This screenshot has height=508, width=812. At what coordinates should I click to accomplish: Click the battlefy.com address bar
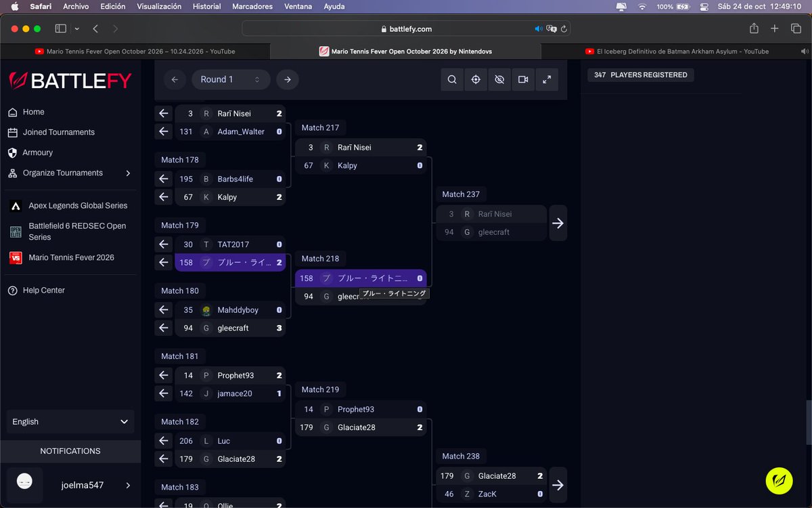(406, 29)
